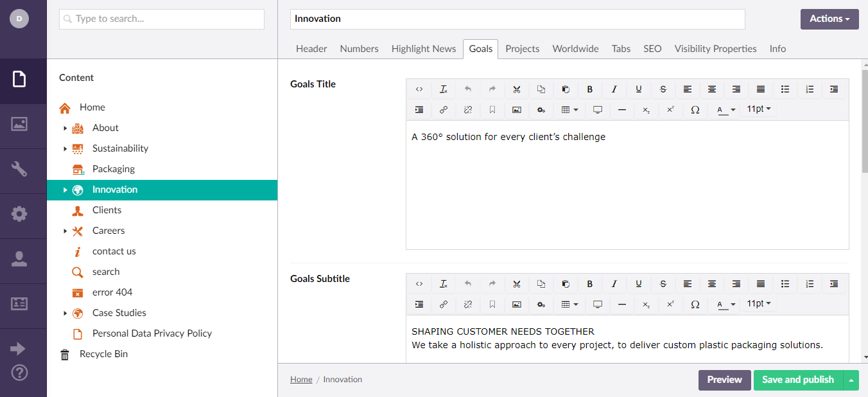Screen dimensions: 868x397
Task: Insert a special character (omega symbol)
Action: coord(695,109)
